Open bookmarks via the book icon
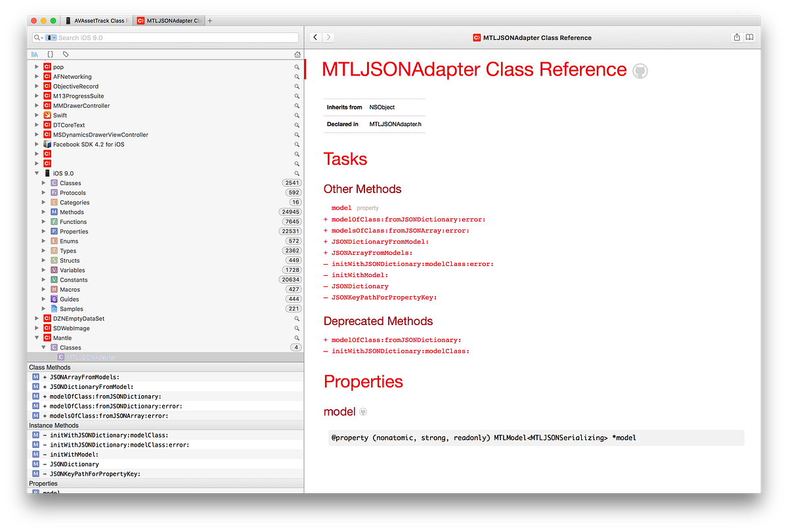Image resolution: width=788 pixels, height=532 pixels. [x=749, y=37]
